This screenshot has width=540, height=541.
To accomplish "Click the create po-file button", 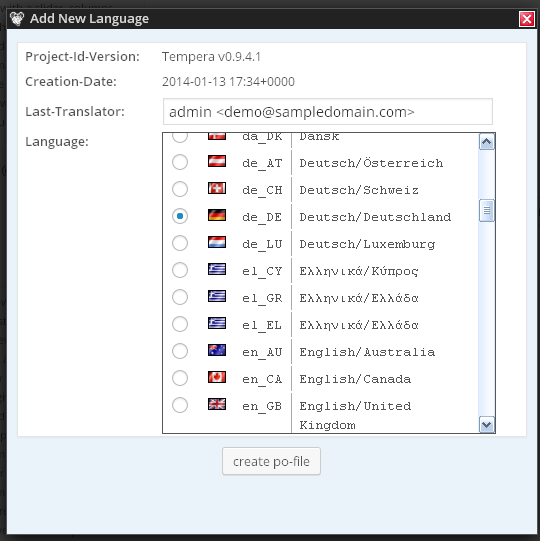I will [271, 461].
